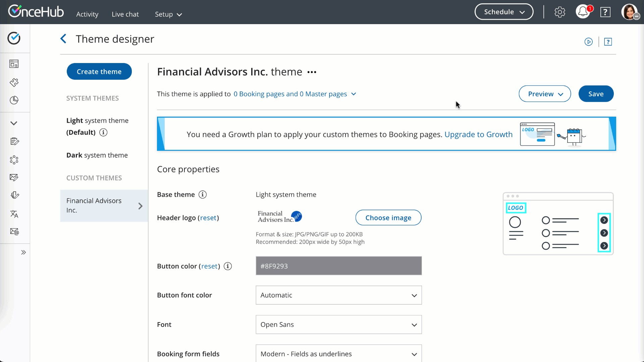
Task: Open the Button font color dropdown
Action: tap(338, 295)
